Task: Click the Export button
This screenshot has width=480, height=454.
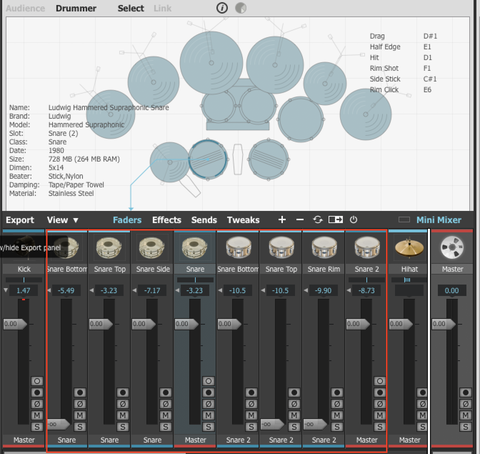Action: click(20, 220)
